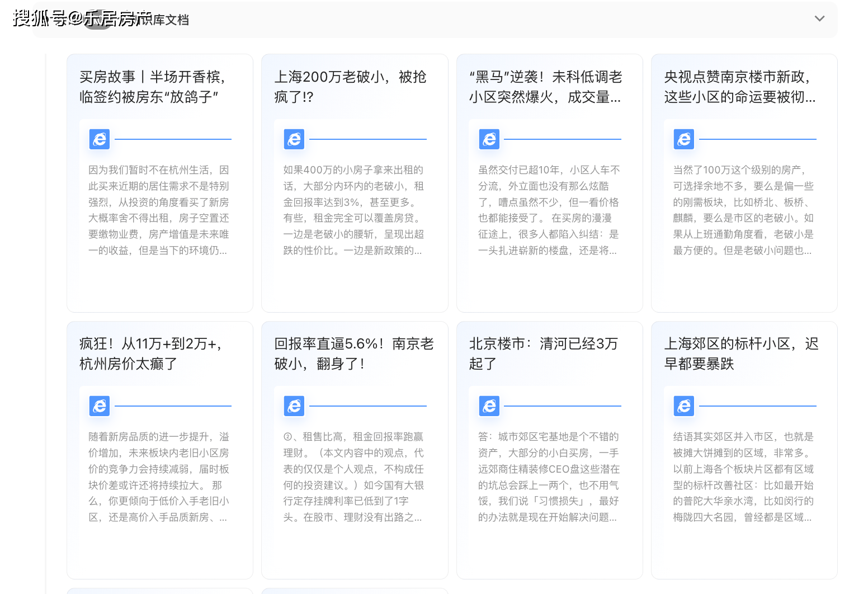
Task: Open article 央视点赞南京楼市新政
Action: pos(739,87)
